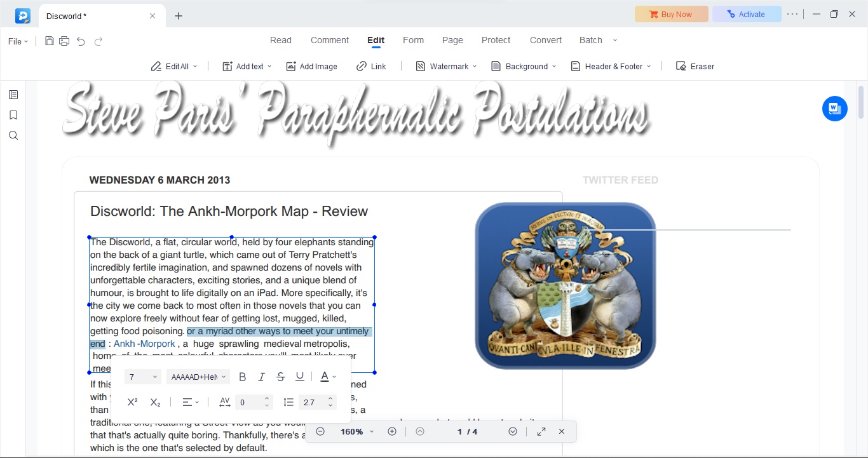This screenshot has width=868, height=458.
Task: Click the line spacing 2.7 field
Action: [x=311, y=402]
